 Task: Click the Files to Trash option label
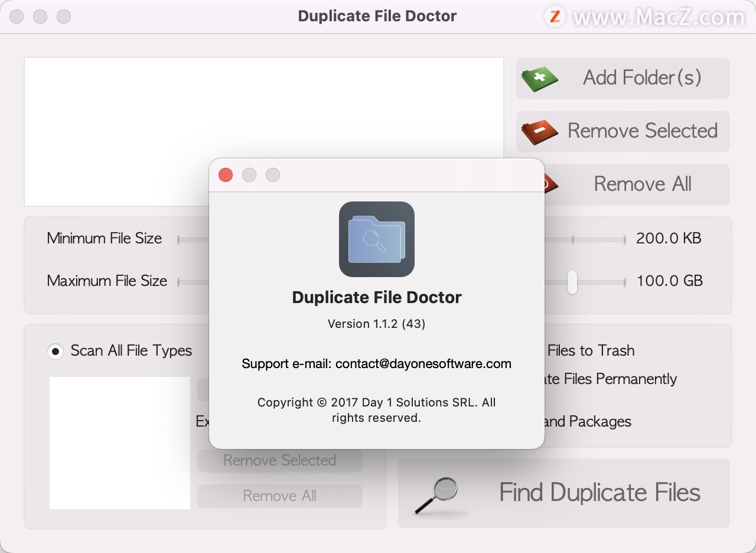click(591, 350)
